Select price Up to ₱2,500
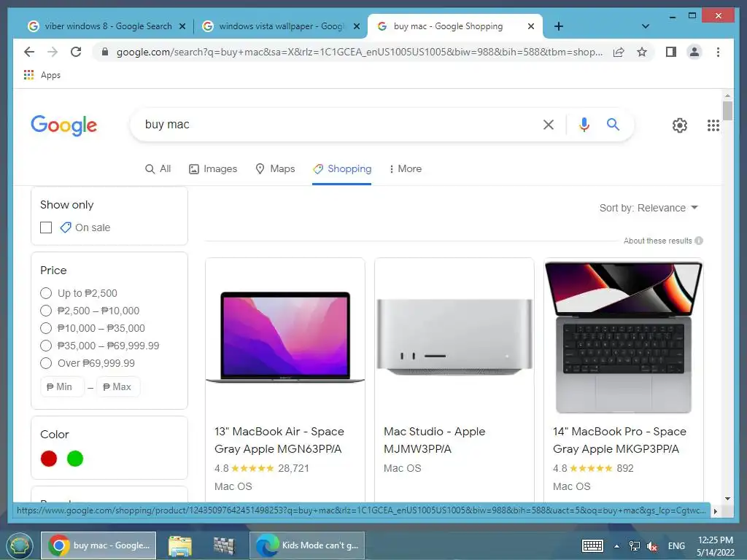 [x=46, y=293]
